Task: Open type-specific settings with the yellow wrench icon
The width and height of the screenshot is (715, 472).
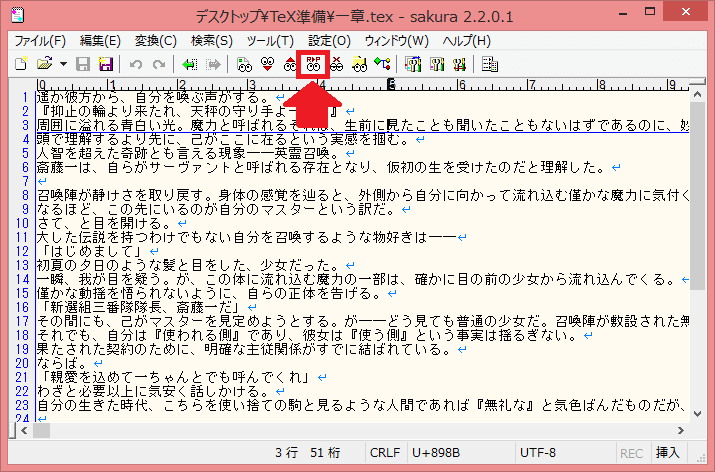Action: click(437, 64)
